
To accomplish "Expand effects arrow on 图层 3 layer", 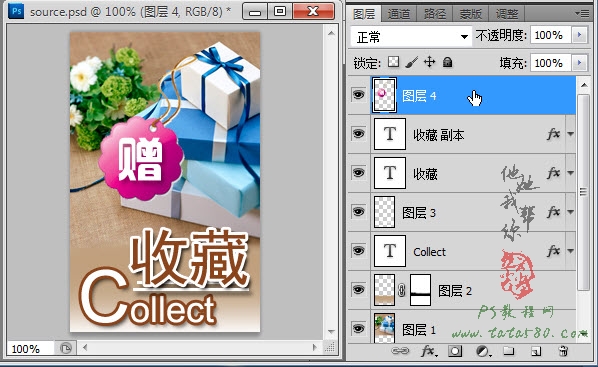I will pos(570,212).
